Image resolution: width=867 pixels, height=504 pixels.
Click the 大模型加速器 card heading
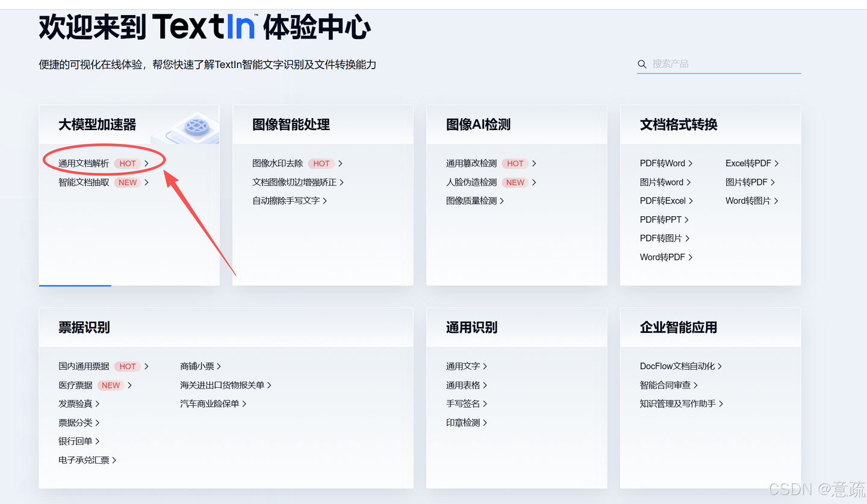coord(98,125)
